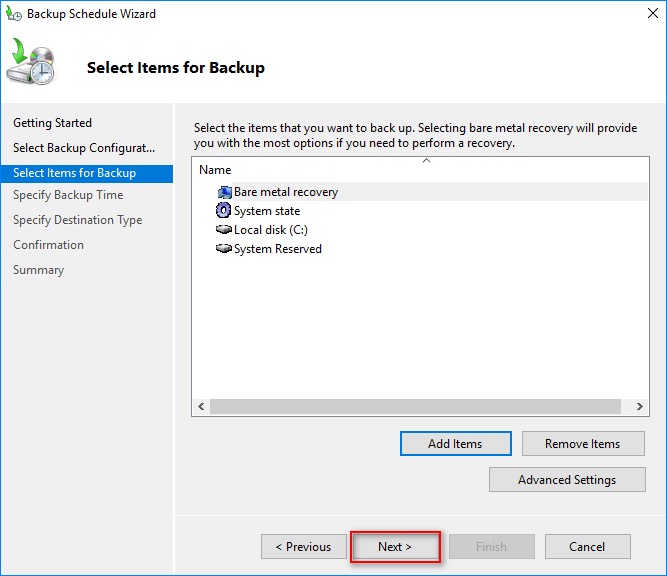667x576 pixels.
Task: Open Advanced Settings
Action: pos(567,480)
